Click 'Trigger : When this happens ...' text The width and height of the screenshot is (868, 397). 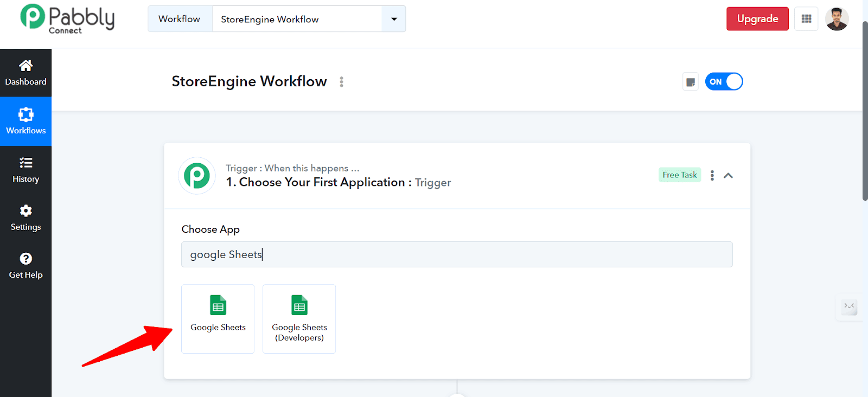click(x=292, y=168)
